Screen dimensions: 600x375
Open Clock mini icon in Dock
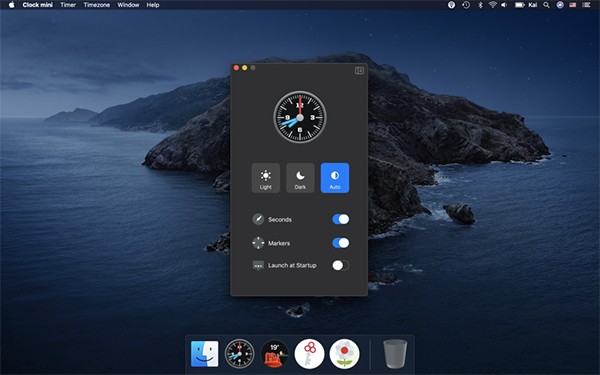click(x=239, y=354)
